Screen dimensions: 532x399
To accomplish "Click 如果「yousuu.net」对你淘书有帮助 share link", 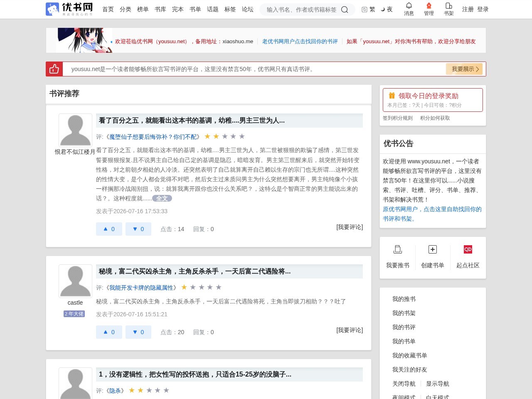I will coord(411,42).
